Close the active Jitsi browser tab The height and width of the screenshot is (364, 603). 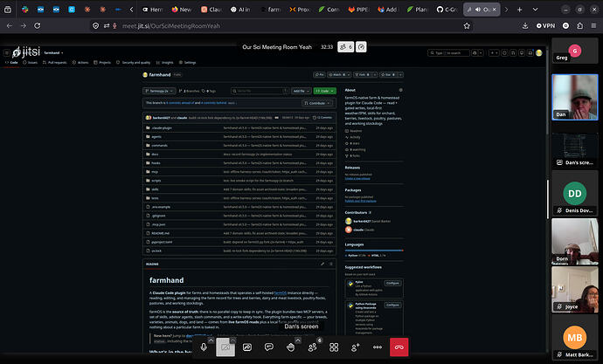tap(495, 10)
